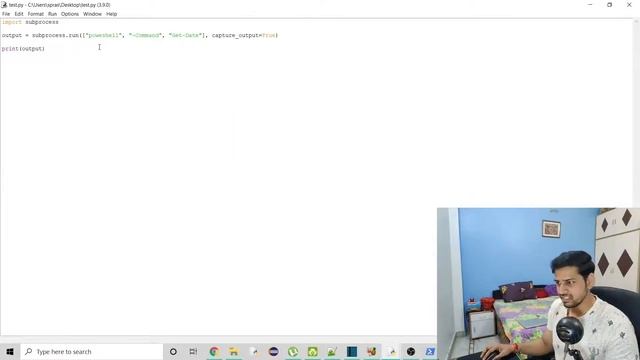
Task: Open the Help menu
Action: pos(111,14)
